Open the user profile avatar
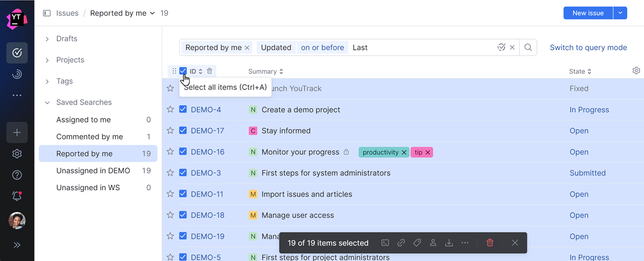Image resolution: width=644 pixels, height=261 pixels. pyautogui.click(x=17, y=221)
